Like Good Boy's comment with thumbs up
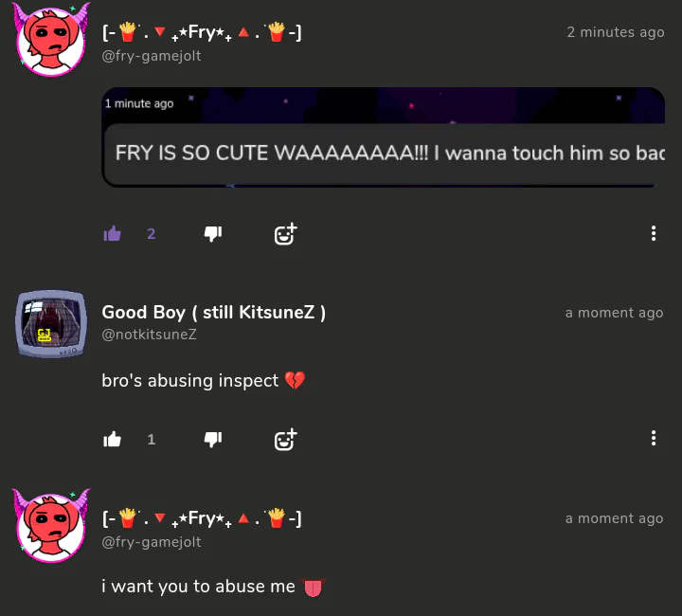The height and width of the screenshot is (616, 682). pyautogui.click(x=112, y=439)
